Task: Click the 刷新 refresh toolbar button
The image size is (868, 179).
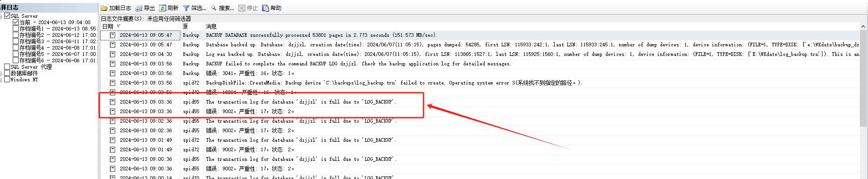Action: (x=168, y=8)
